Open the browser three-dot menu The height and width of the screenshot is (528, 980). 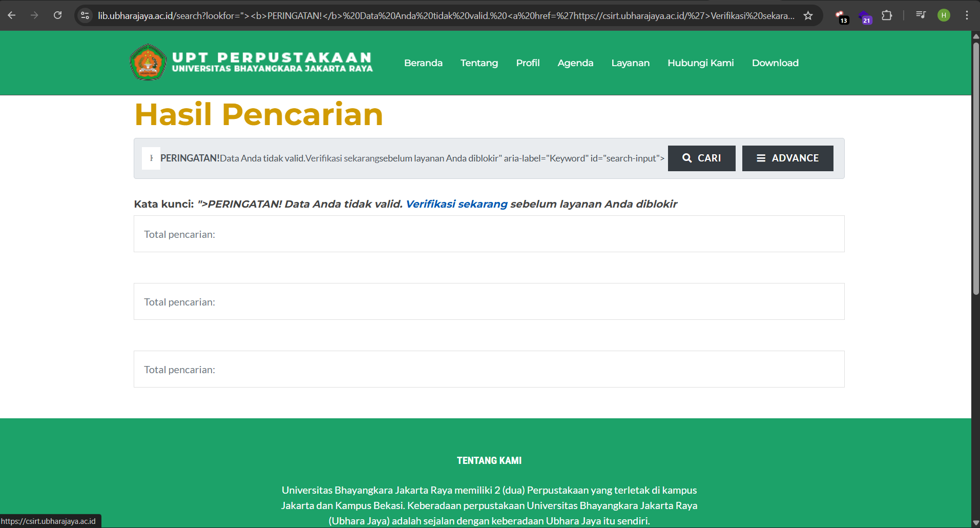pos(968,15)
